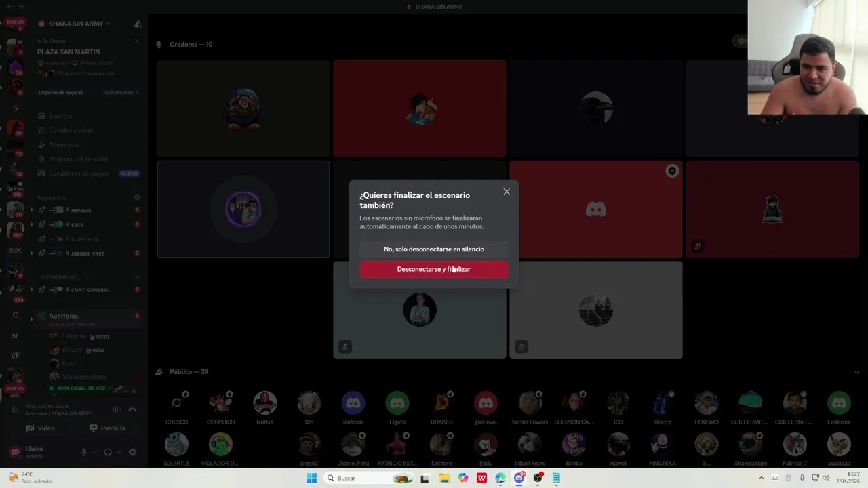Image resolution: width=868 pixels, height=488 pixels.
Task: Open the CHAT-GENERAL channel
Action: click(90, 289)
